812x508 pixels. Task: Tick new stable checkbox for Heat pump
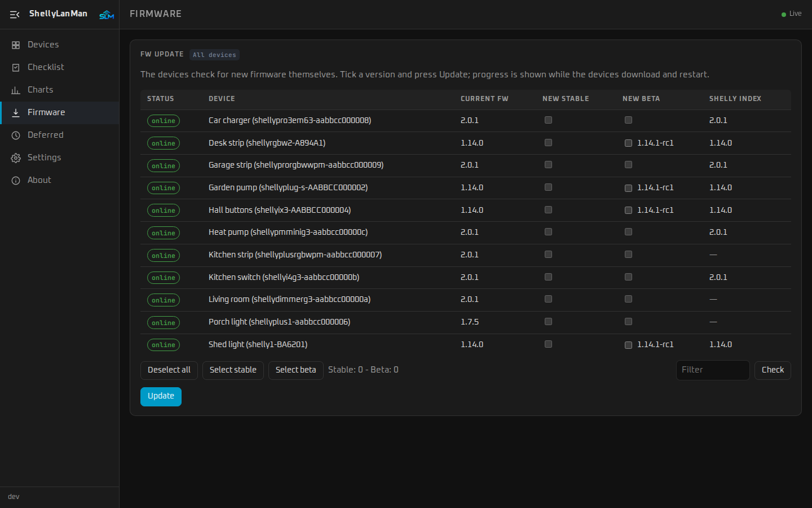click(x=548, y=232)
